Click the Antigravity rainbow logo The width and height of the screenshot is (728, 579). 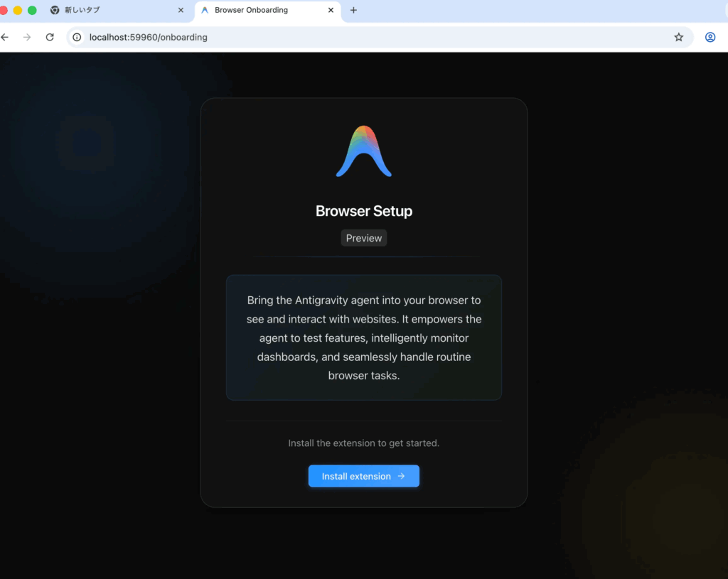(x=364, y=151)
